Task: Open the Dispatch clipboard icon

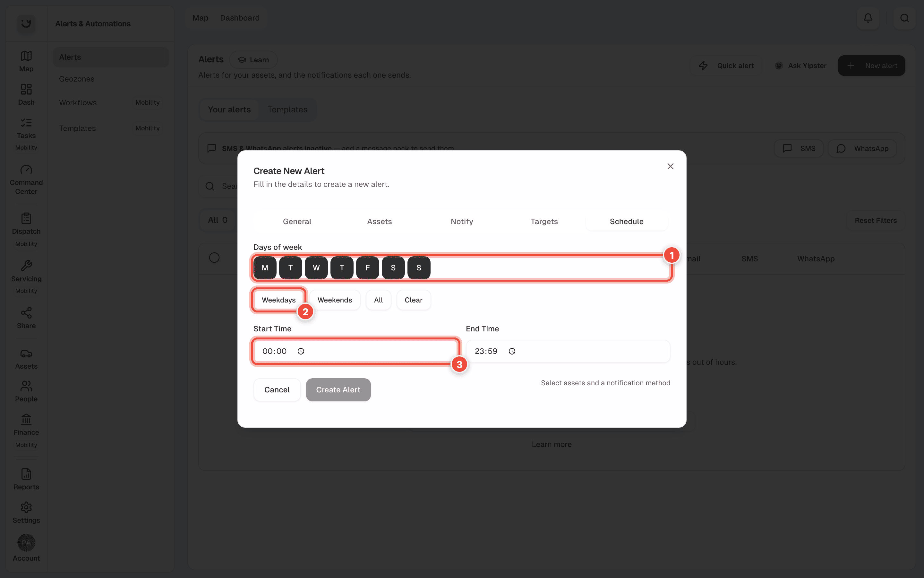Action: [x=26, y=218]
